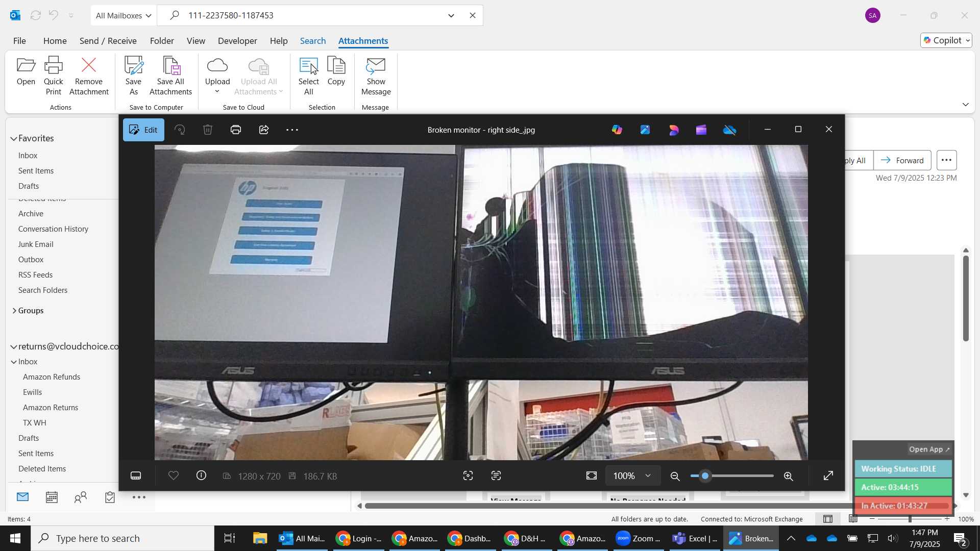Open Tasks view icon
The height and width of the screenshot is (551, 980).
110,497
